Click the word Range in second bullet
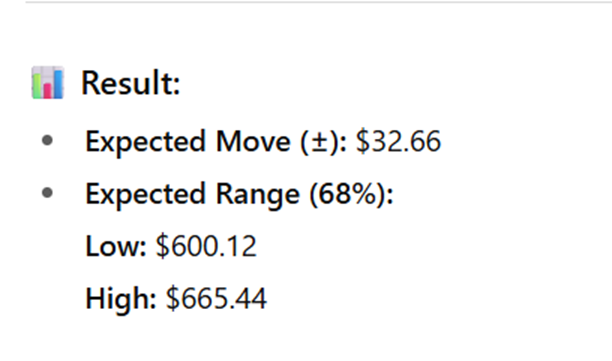Image resolution: width=612 pixels, height=361 pixels. 258,194
